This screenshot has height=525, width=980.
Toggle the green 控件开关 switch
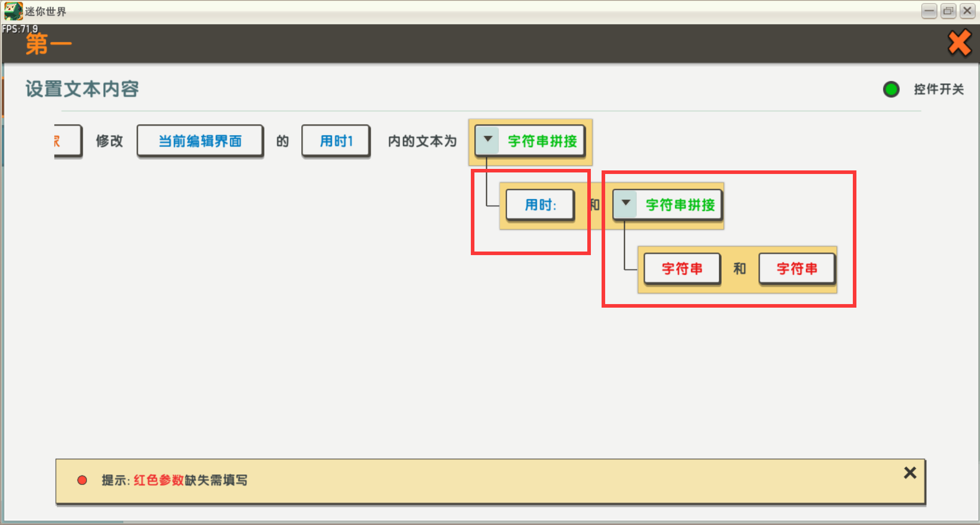[891, 89]
